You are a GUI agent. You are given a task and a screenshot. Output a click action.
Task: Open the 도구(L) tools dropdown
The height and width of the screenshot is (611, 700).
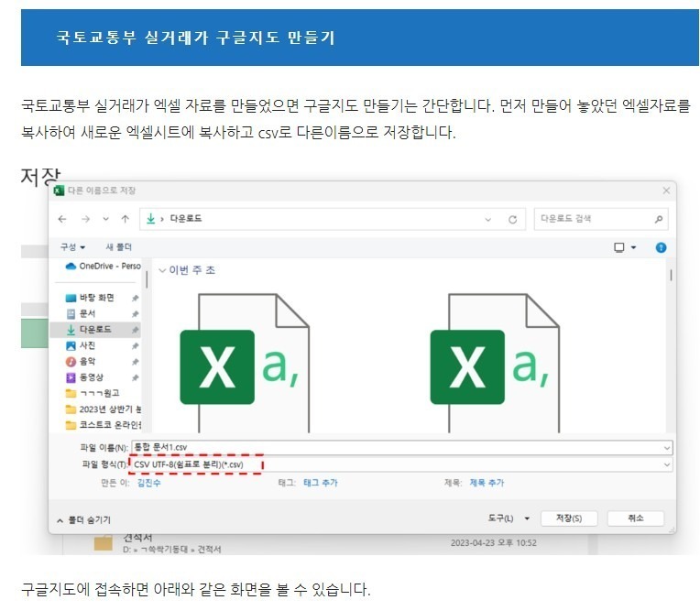508,518
